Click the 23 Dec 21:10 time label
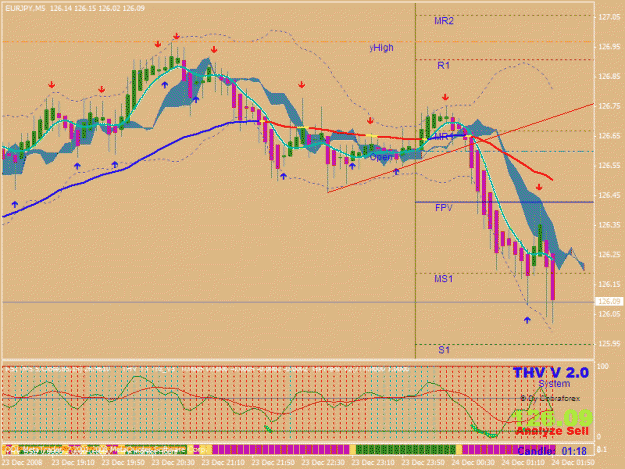 [223, 463]
